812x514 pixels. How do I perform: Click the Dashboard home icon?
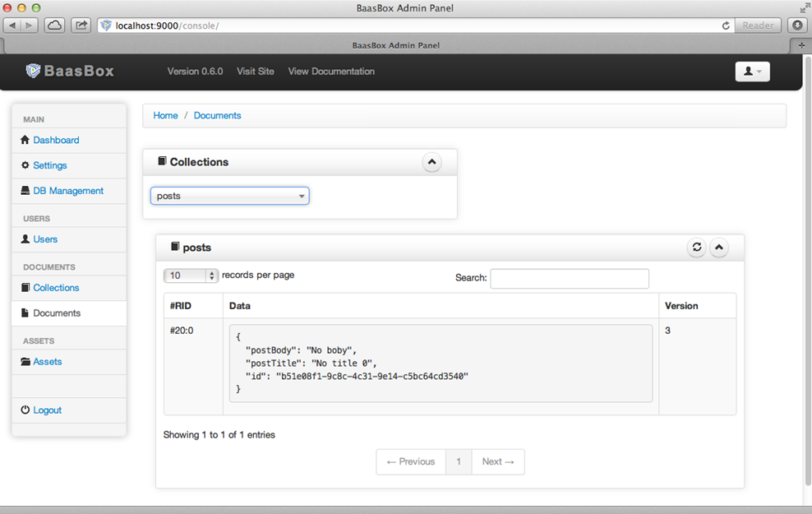click(x=25, y=140)
